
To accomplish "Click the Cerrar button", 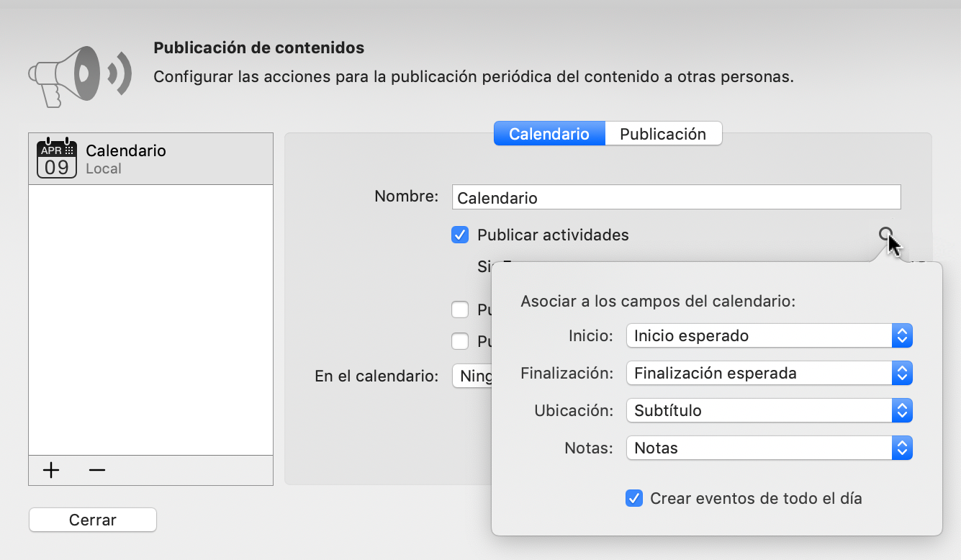I will click(x=92, y=520).
